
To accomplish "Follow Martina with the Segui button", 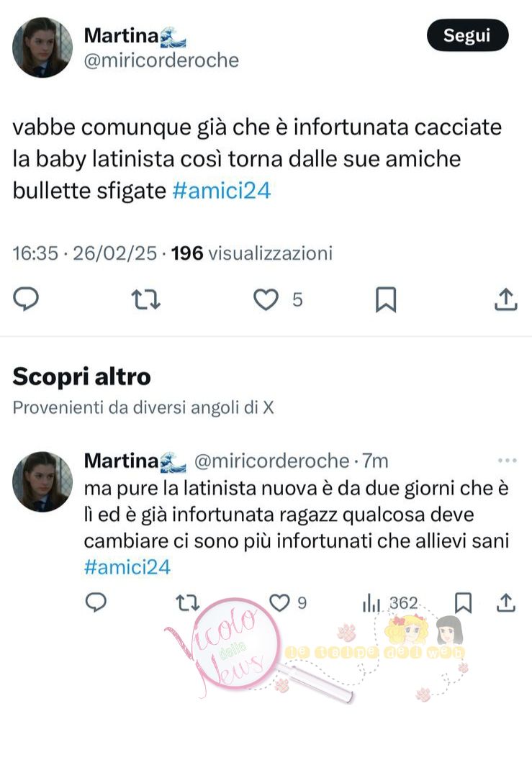I will click(x=467, y=35).
